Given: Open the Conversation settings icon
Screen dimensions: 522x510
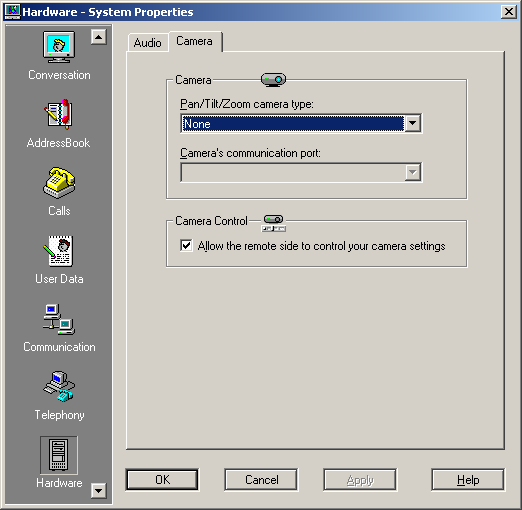Looking at the screenshot, I should click(59, 47).
